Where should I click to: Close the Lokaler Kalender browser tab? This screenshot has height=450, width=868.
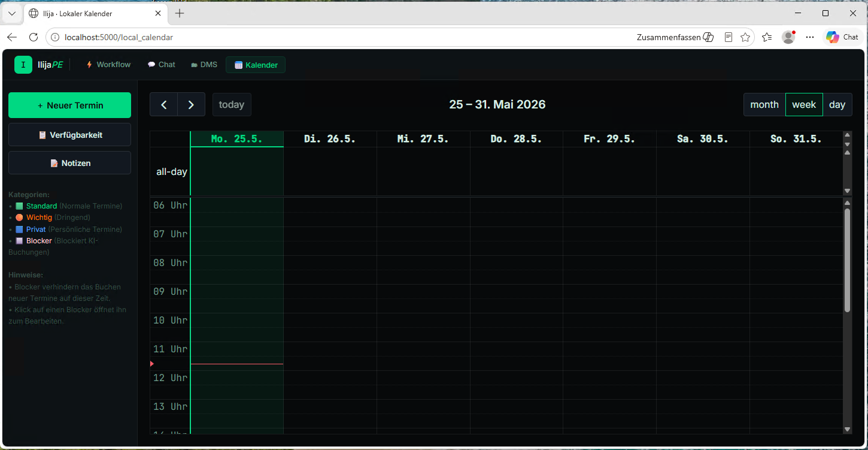(157, 13)
